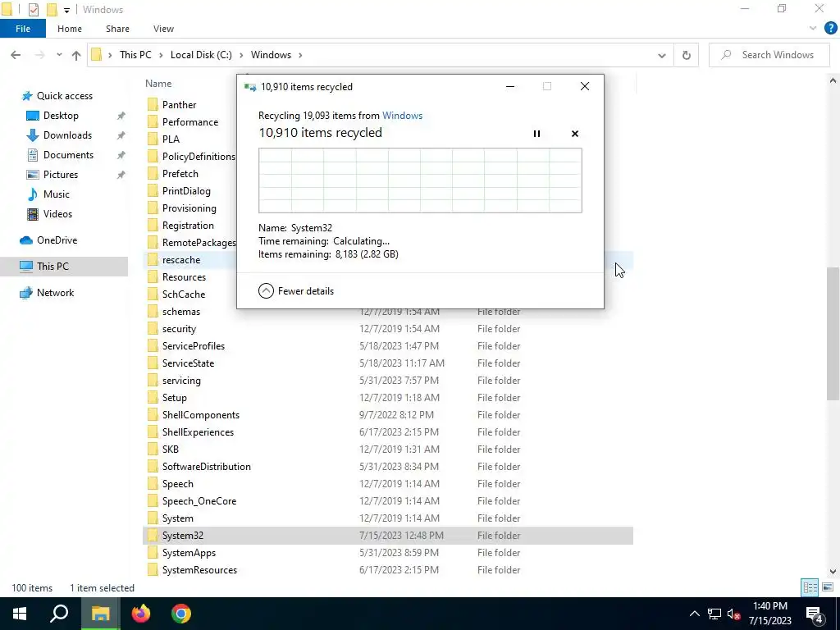Select the SystemApps folder
The width and height of the screenshot is (840, 630).
point(189,552)
